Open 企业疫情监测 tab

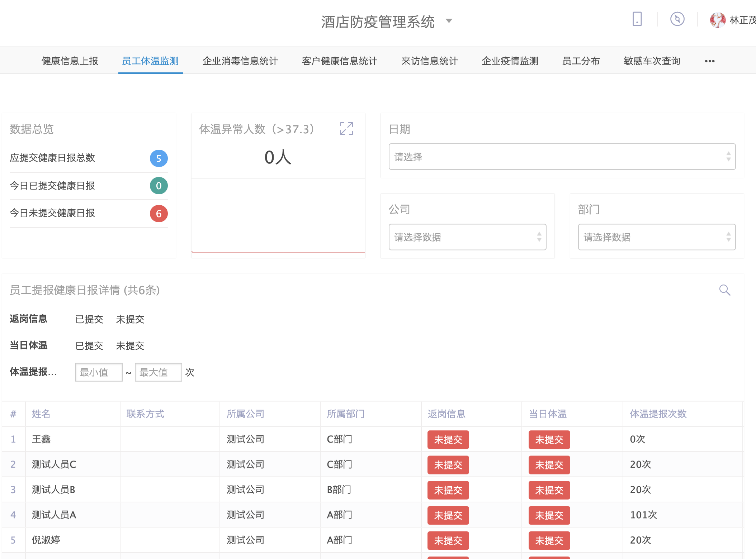click(x=510, y=61)
